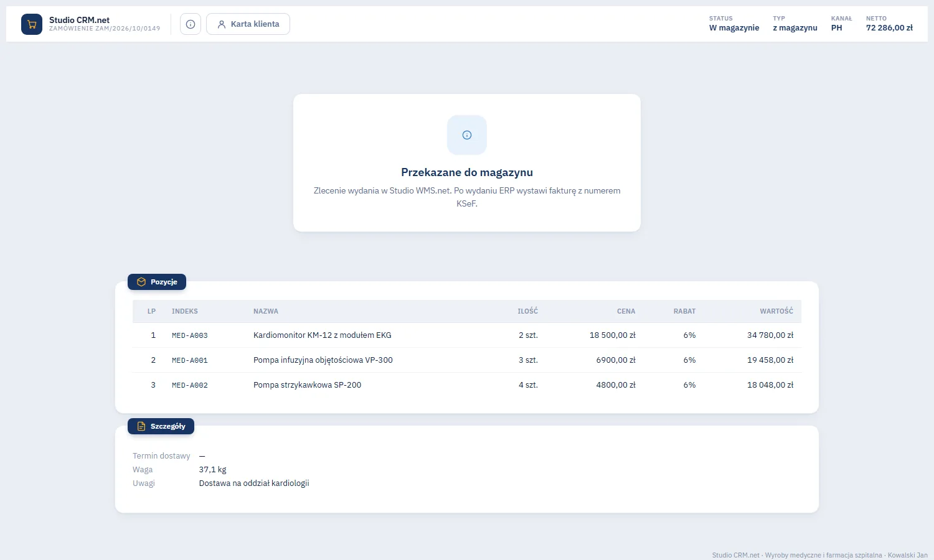The width and height of the screenshot is (934, 560).
Task: Click the Przekazane do magazynu heading
Action: [467, 172]
